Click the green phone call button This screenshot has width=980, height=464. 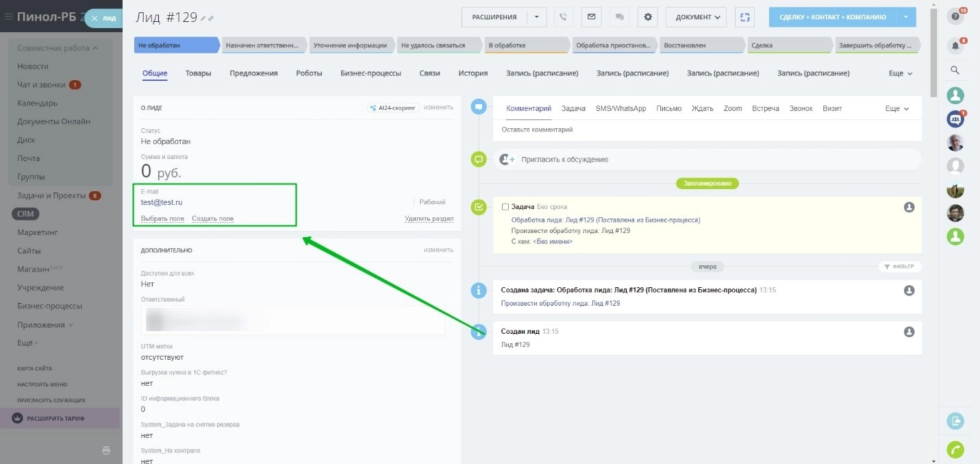[x=955, y=450]
